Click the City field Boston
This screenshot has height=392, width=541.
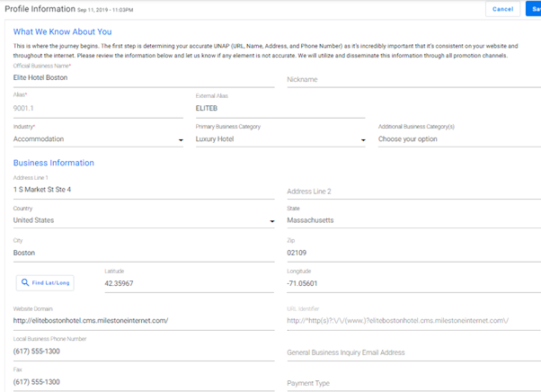(144, 253)
